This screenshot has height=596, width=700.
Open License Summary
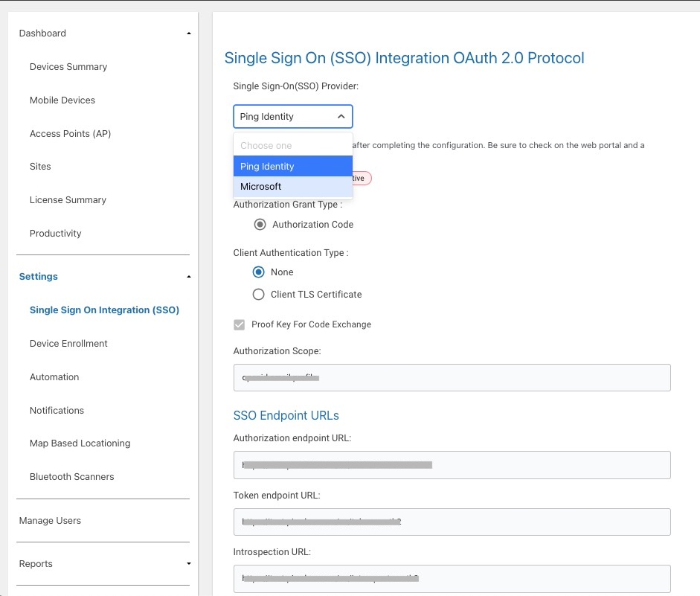tap(68, 200)
